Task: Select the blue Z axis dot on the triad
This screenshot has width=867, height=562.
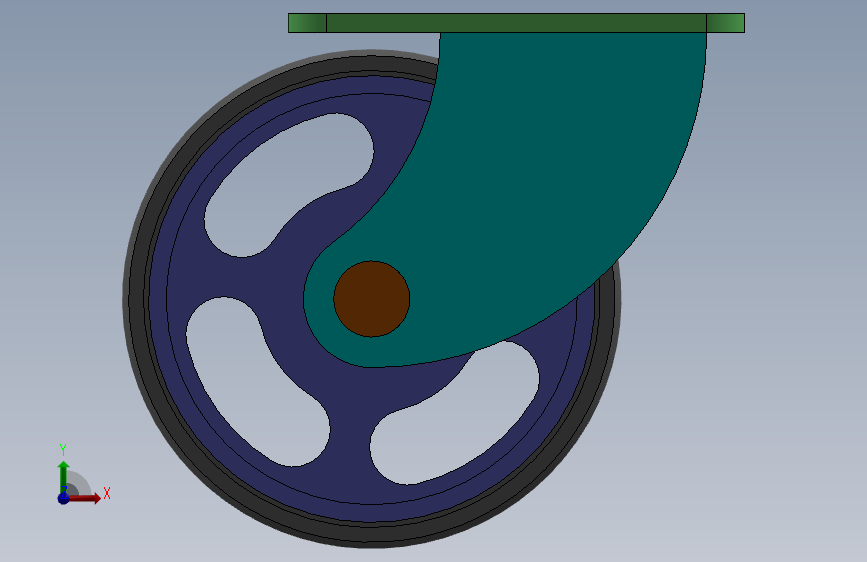Action: (63, 498)
